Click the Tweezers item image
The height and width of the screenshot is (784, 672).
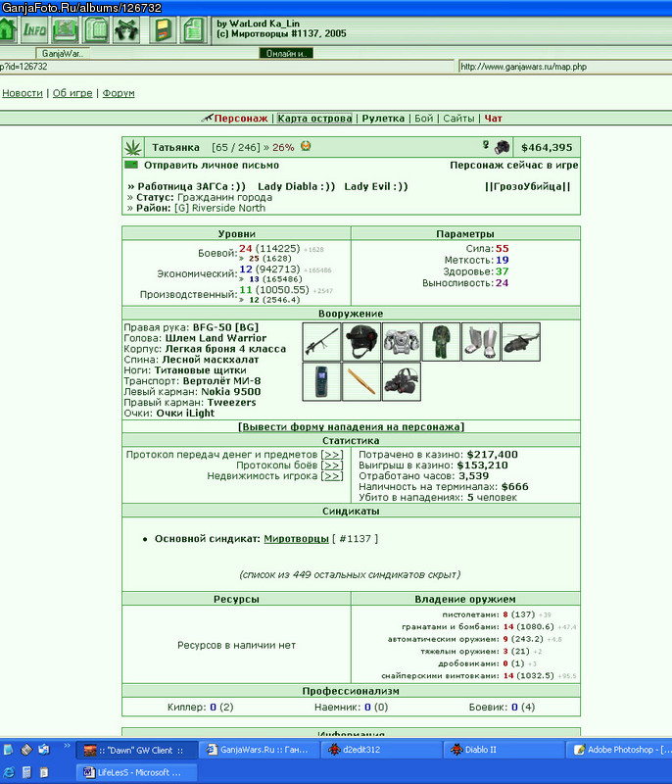click(361, 382)
